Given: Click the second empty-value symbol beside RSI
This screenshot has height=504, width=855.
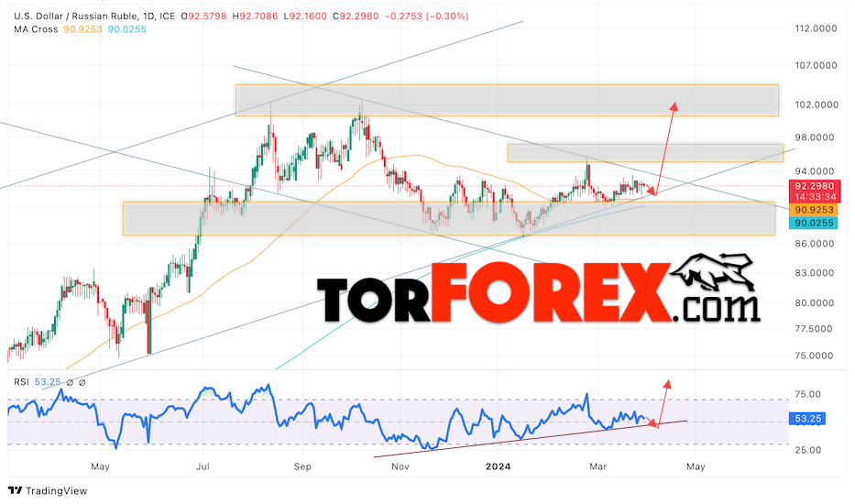Looking at the screenshot, I should (82, 382).
